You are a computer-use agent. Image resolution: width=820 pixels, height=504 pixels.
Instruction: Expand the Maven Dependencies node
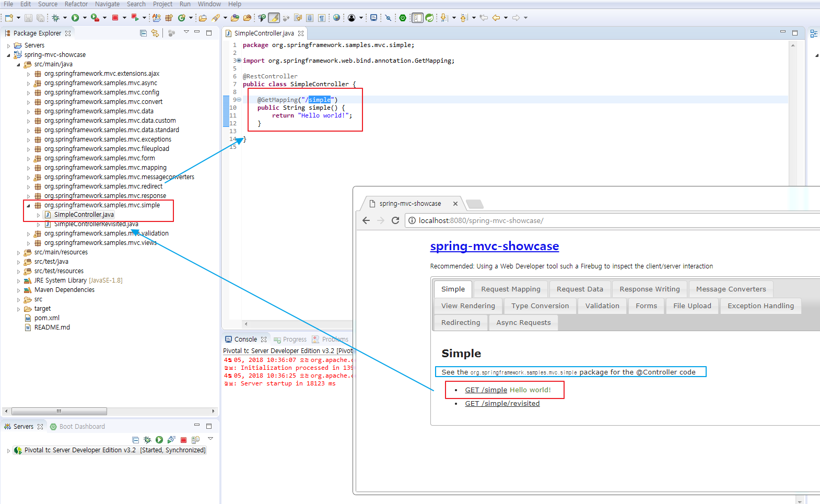18,290
